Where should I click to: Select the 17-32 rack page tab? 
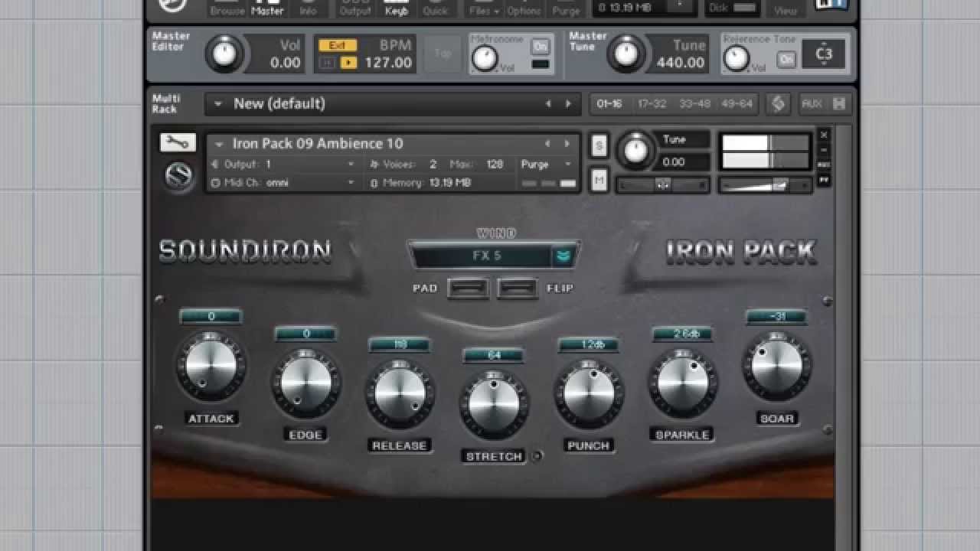652,104
